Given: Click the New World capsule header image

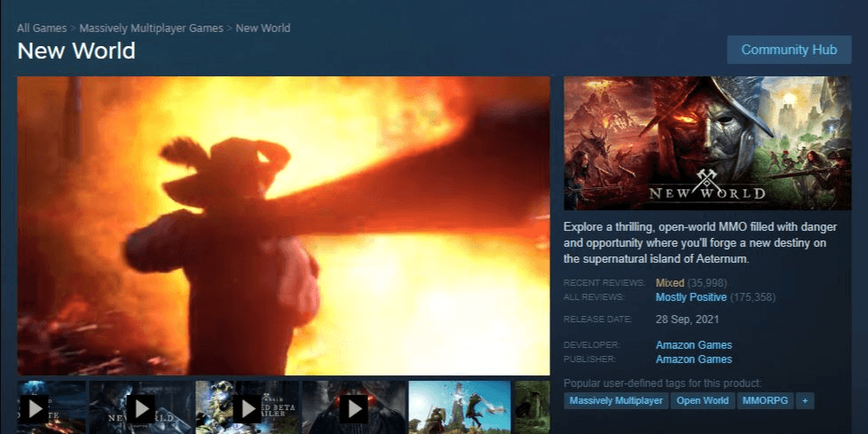Looking at the screenshot, I should coord(707,143).
